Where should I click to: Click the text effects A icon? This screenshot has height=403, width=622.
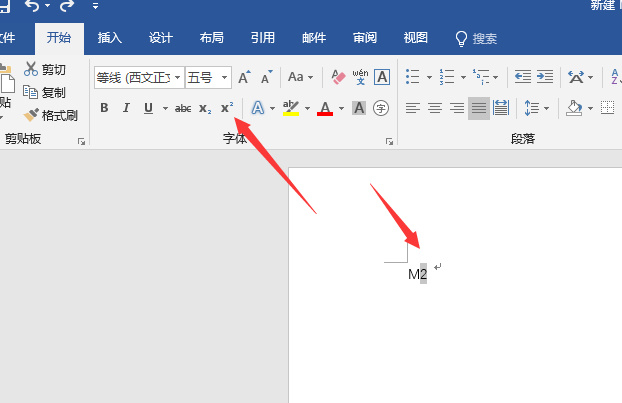click(258, 108)
